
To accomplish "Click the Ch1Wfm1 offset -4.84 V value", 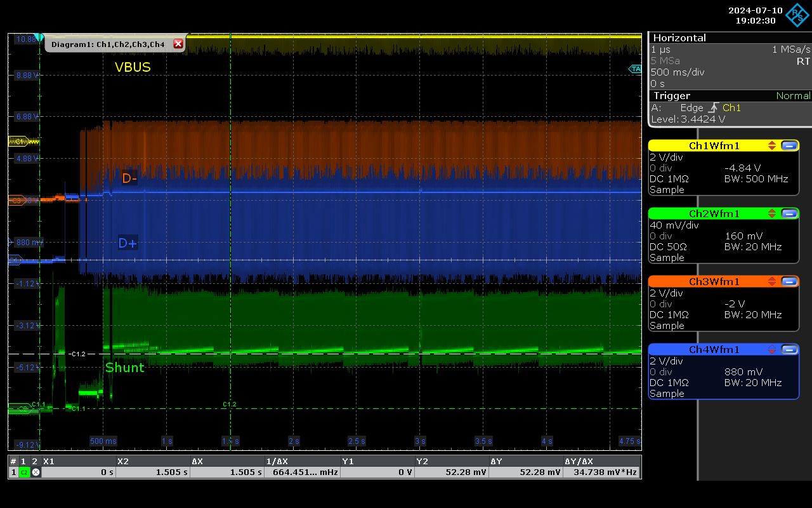I will pyautogui.click(x=742, y=168).
